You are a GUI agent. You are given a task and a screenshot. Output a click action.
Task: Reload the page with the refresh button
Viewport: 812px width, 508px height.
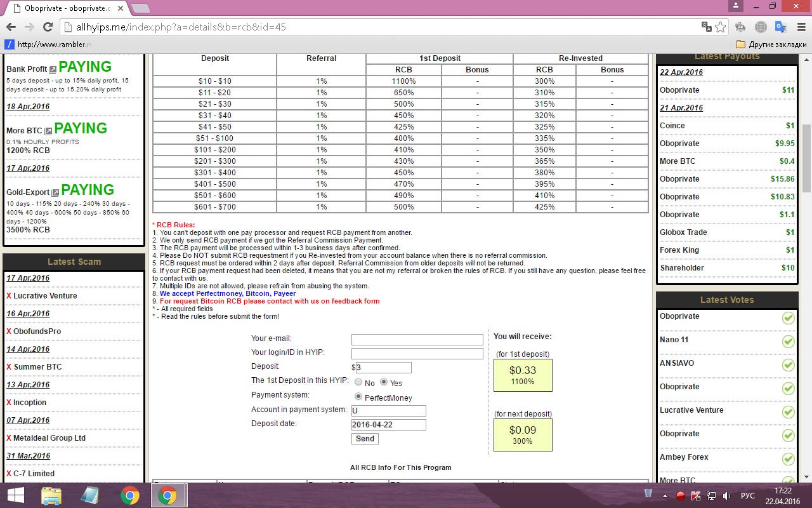48,27
